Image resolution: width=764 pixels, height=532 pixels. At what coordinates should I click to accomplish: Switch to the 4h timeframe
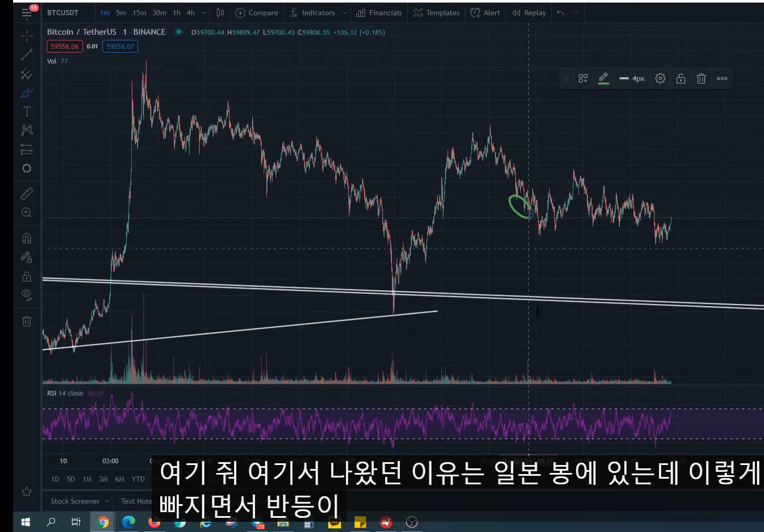coord(191,12)
